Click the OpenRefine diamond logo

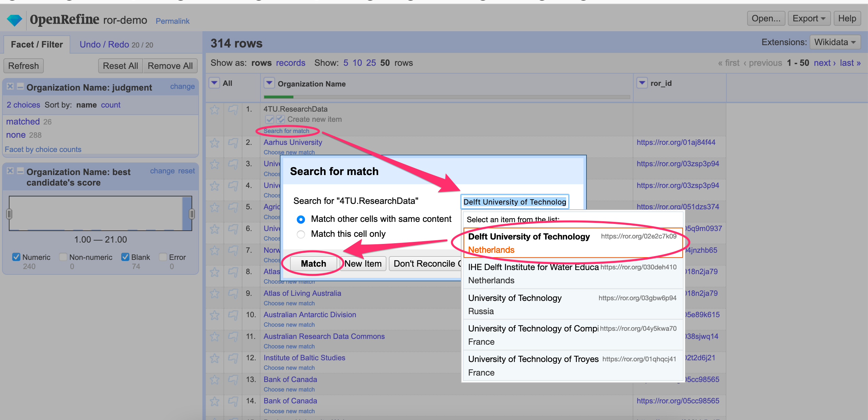click(x=15, y=20)
